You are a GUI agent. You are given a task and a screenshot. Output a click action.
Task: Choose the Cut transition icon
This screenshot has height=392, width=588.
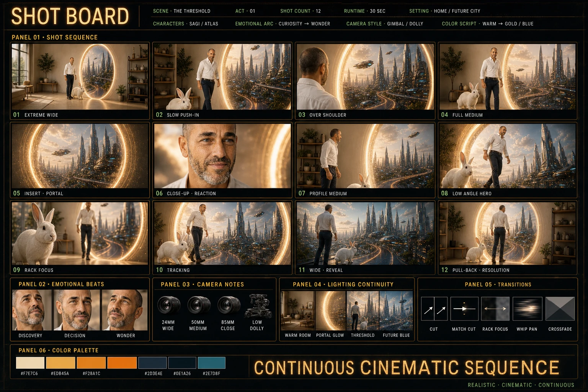point(434,309)
